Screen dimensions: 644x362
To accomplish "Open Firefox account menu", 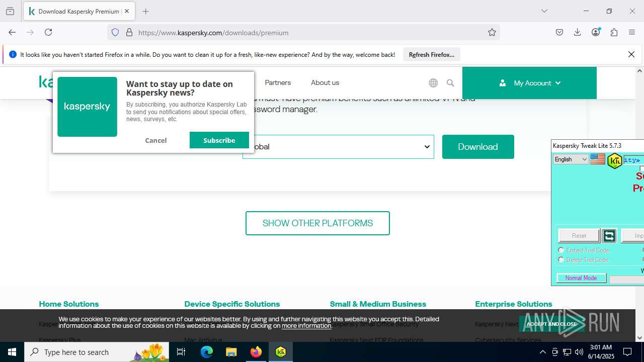I will [596, 32].
